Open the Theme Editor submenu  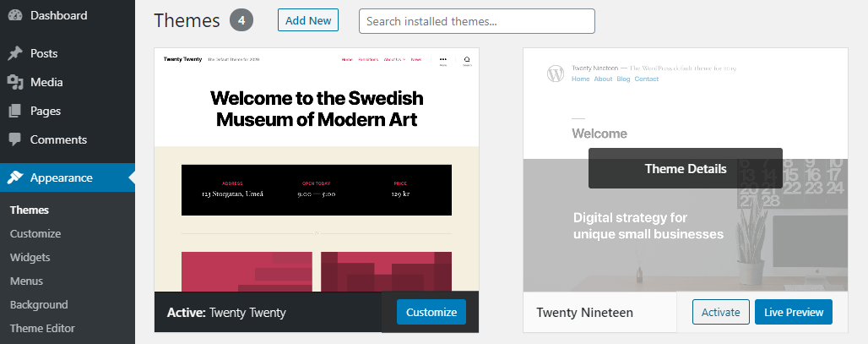(42, 328)
